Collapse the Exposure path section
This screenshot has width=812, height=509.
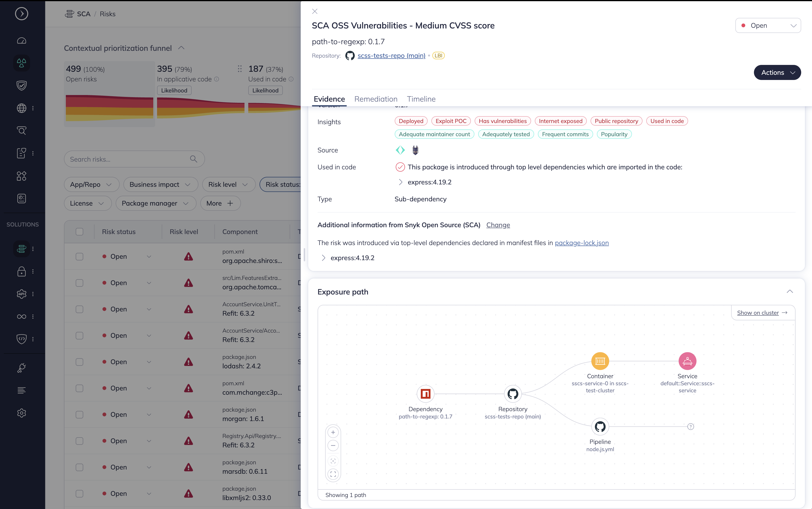[x=789, y=291]
